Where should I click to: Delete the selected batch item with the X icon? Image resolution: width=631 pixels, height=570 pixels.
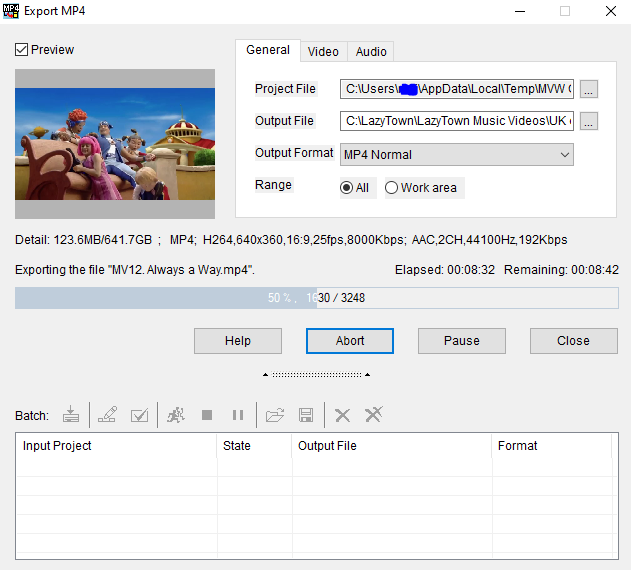(x=342, y=415)
